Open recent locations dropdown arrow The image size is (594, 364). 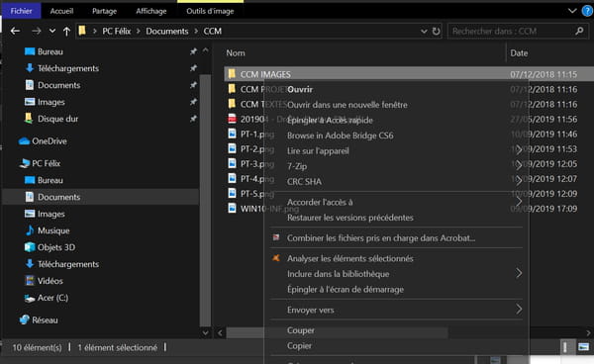click(x=52, y=31)
